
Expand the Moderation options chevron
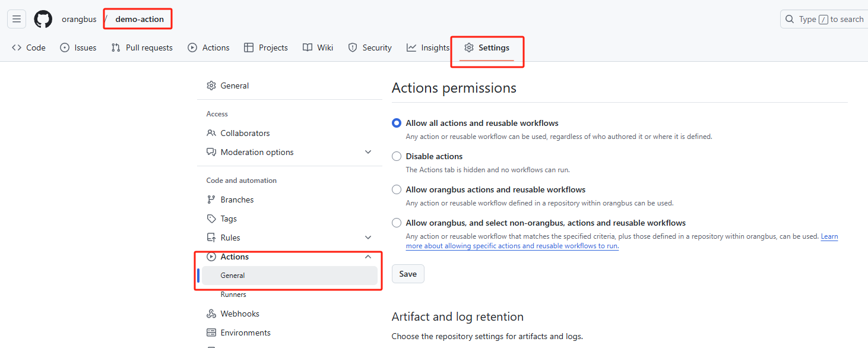(368, 152)
